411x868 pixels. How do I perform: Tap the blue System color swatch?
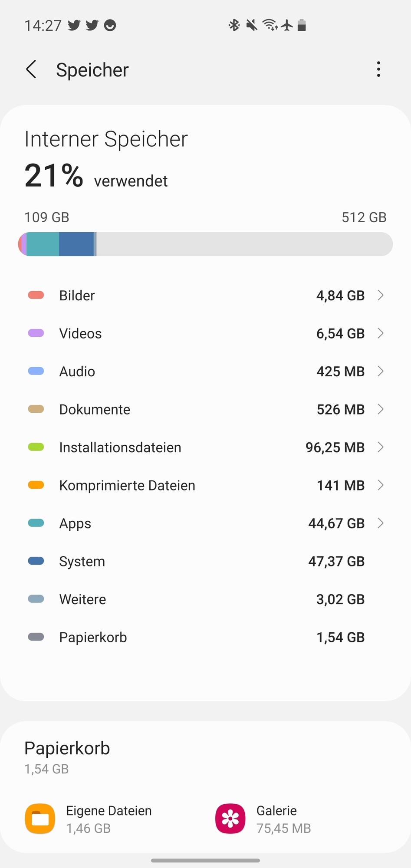(36, 561)
